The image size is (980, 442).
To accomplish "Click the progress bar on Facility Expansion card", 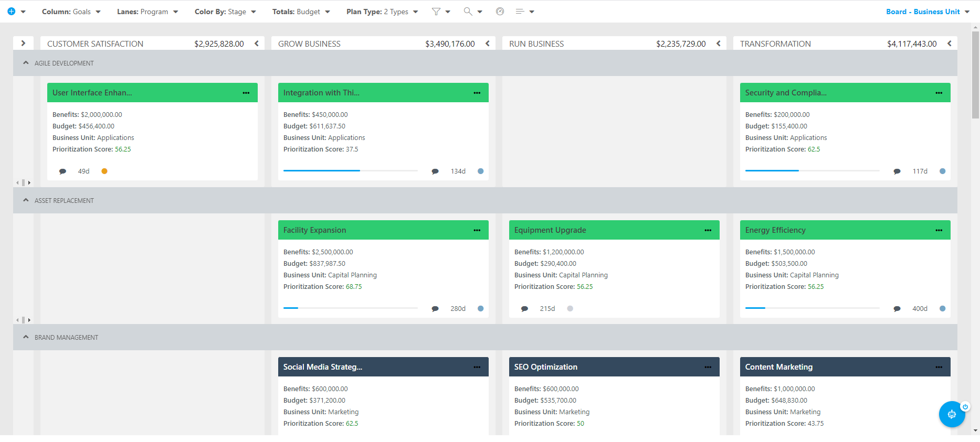I will pos(351,308).
